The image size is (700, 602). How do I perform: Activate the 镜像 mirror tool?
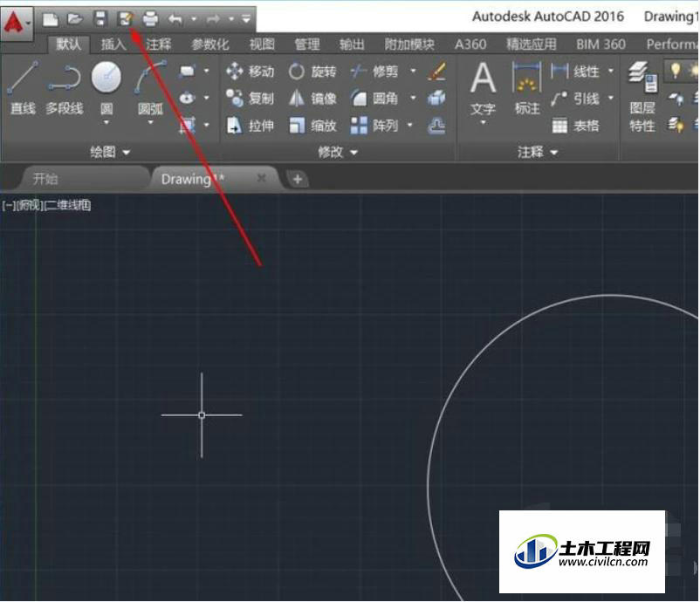(x=312, y=99)
